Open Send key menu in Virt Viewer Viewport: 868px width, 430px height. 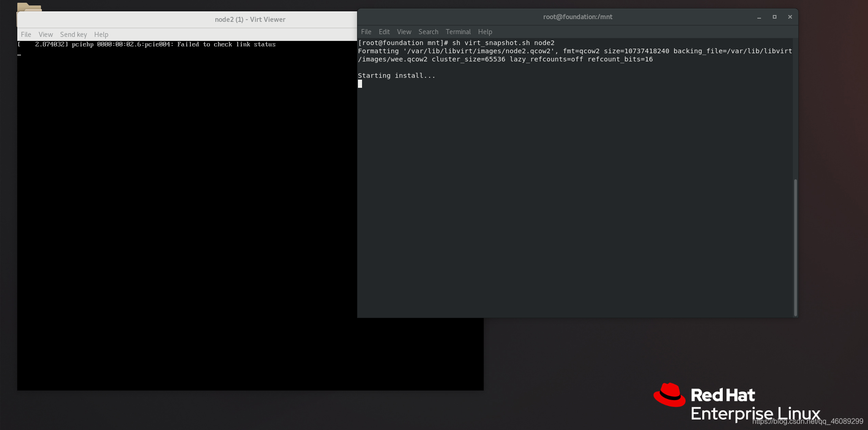[73, 35]
